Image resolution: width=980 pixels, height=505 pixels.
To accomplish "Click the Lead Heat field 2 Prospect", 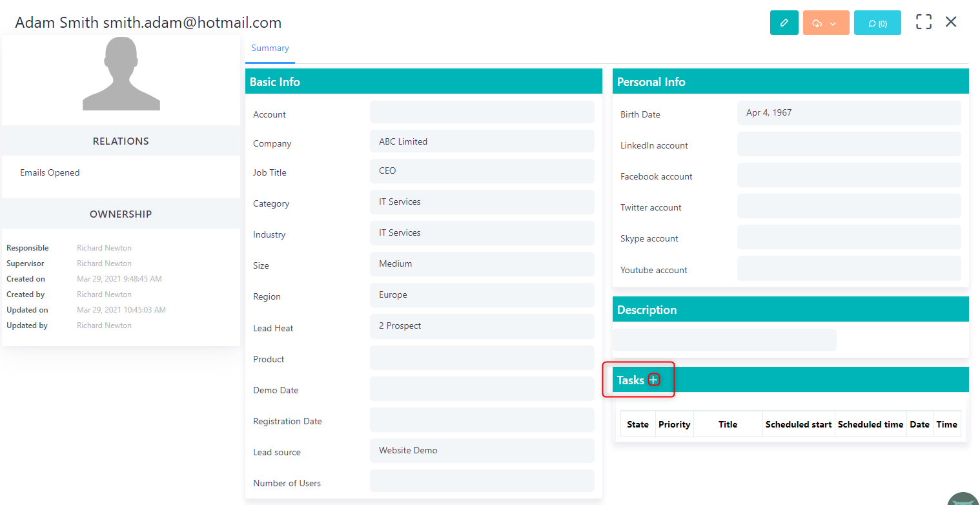I will (482, 326).
